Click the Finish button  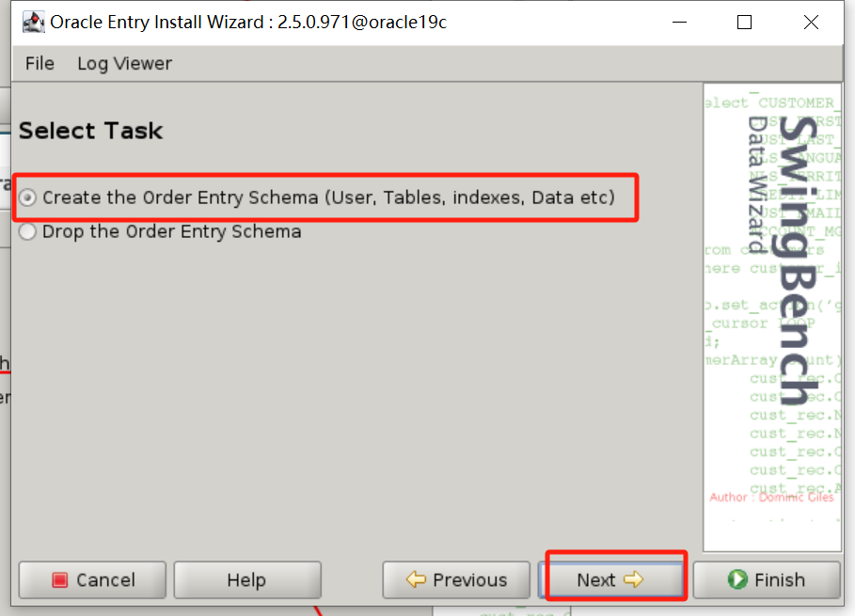click(x=767, y=579)
